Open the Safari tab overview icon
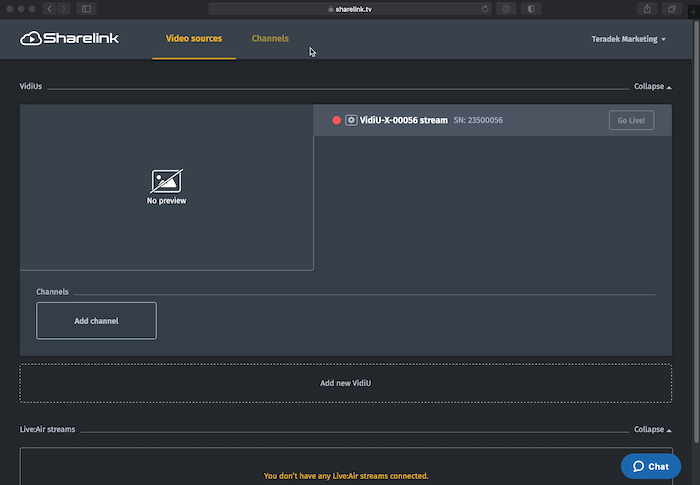 [672, 8]
